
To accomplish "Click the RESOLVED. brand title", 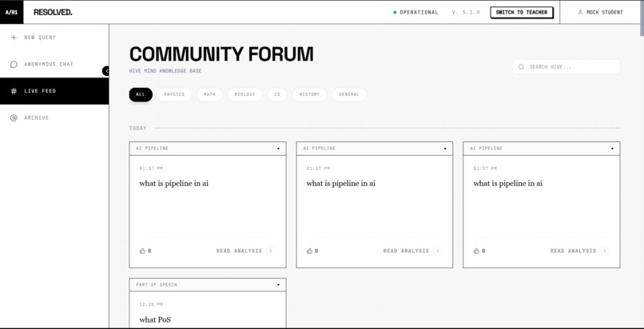I will [53, 12].
